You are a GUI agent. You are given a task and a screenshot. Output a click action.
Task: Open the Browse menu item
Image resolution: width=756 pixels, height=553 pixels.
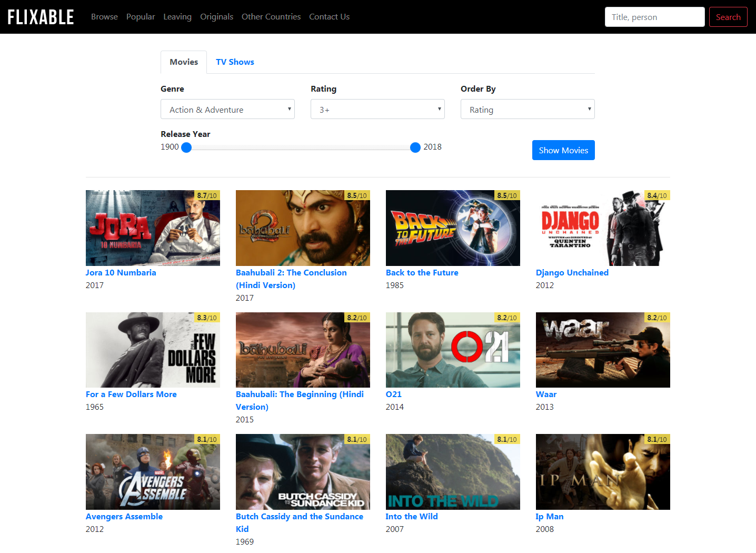point(104,16)
